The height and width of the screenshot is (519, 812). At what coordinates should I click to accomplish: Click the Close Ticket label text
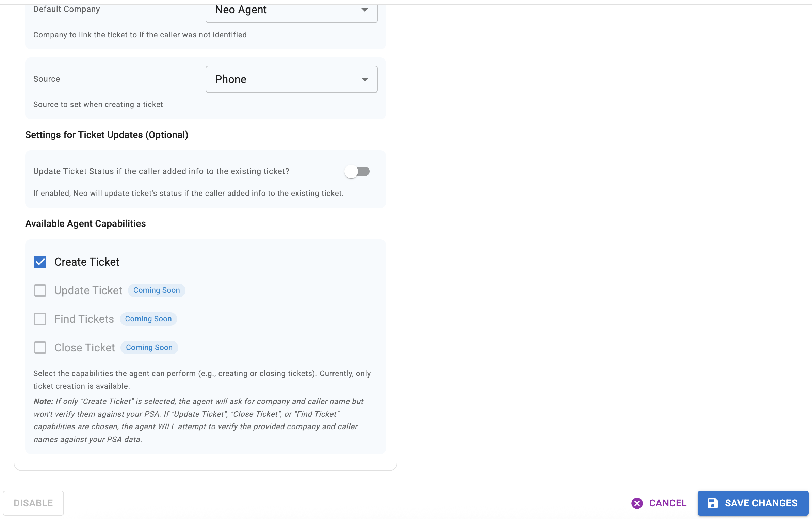coord(85,348)
